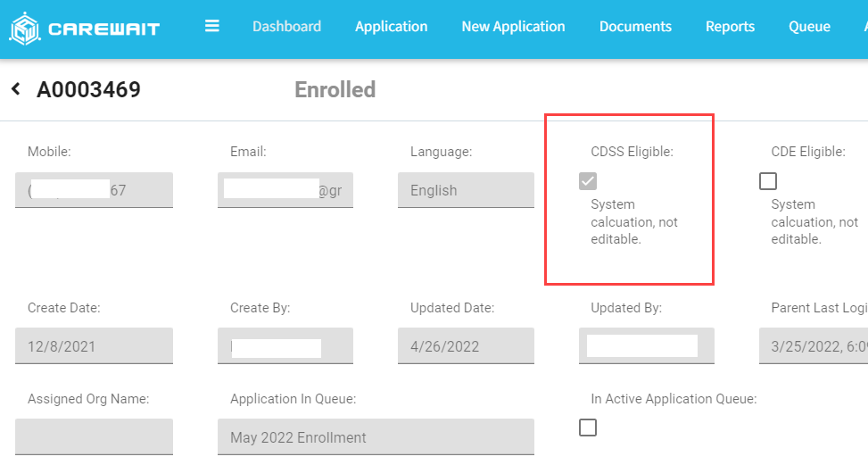This screenshot has height=465, width=868.
Task: Navigate to the Documents page
Action: tap(635, 27)
